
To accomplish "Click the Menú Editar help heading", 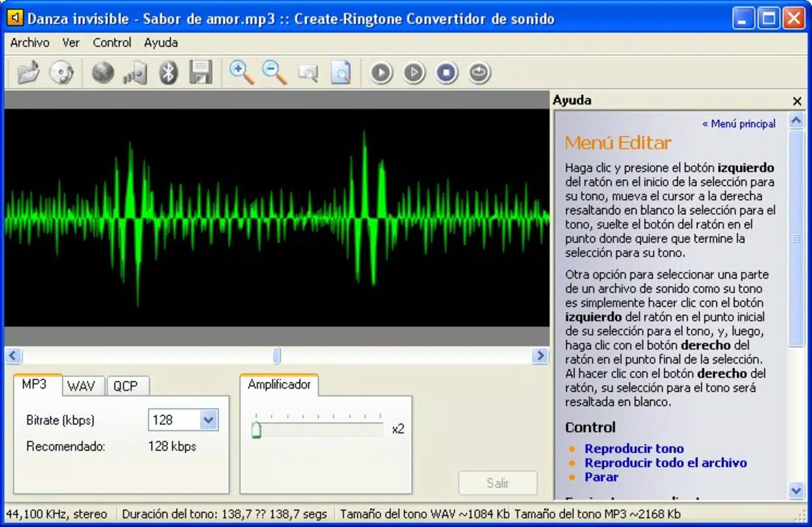I will point(618,143).
